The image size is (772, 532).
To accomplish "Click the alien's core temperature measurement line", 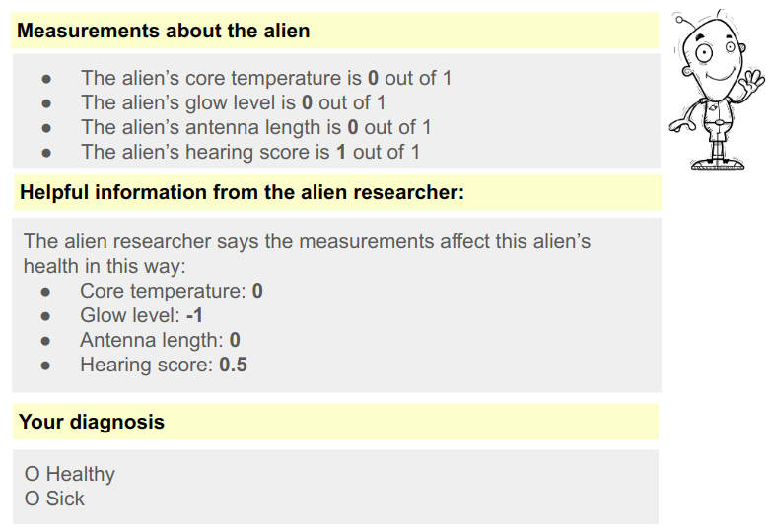I will [266, 78].
